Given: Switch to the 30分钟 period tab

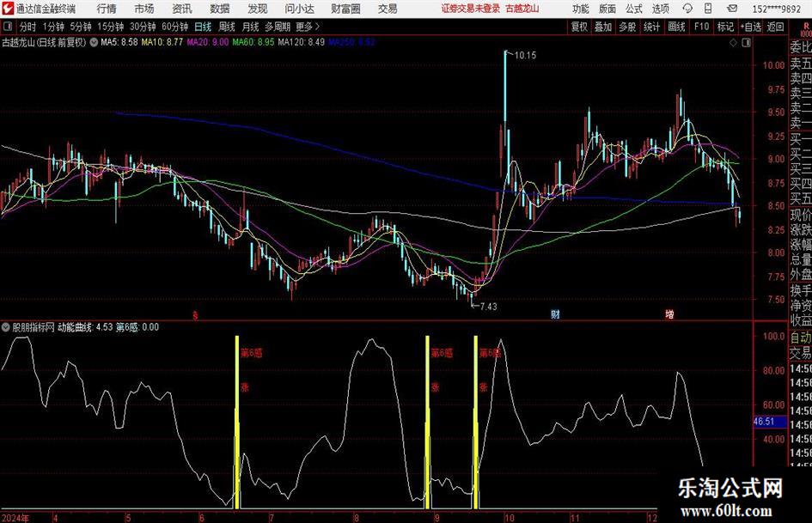Looking at the screenshot, I should pos(143,27).
